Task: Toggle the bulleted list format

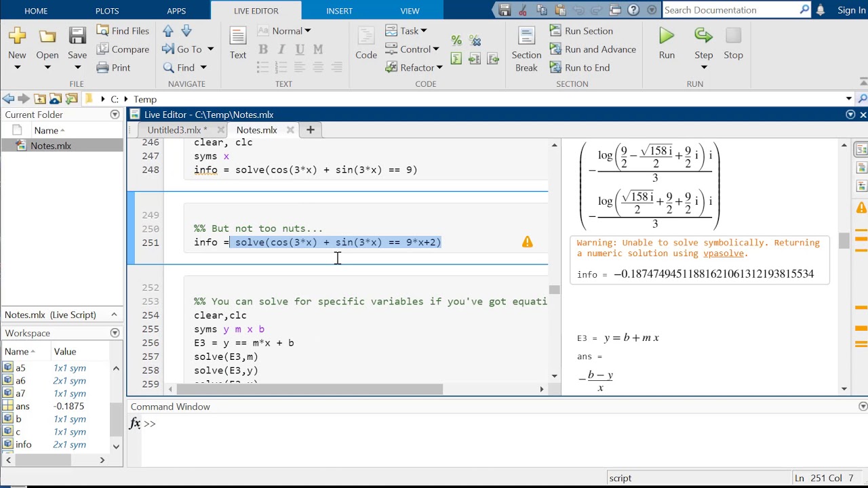Action: [x=263, y=67]
